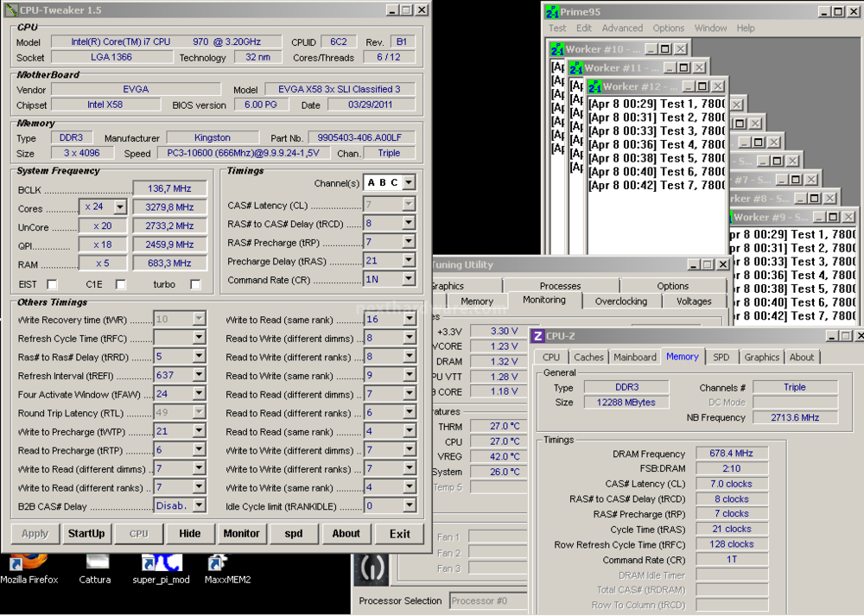Click the RAM frequency value 683,3 MHz
The height and width of the screenshot is (616, 864).
click(169, 264)
